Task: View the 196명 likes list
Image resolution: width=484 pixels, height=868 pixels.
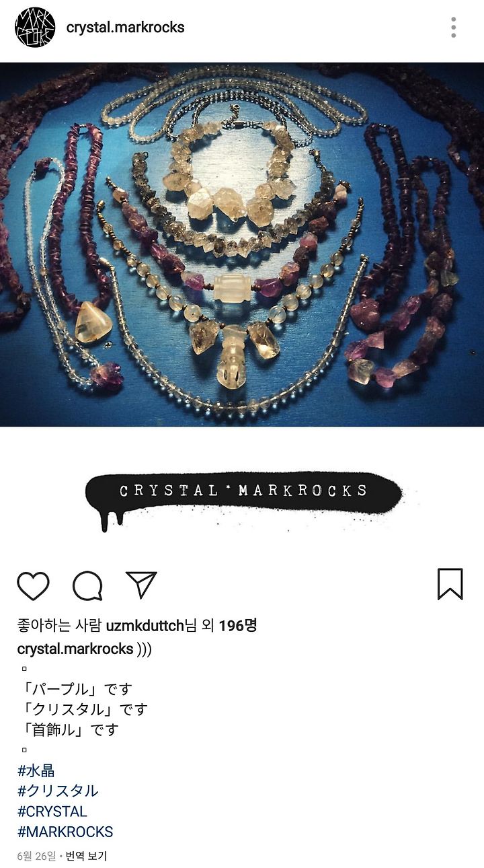Action: (x=238, y=626)
